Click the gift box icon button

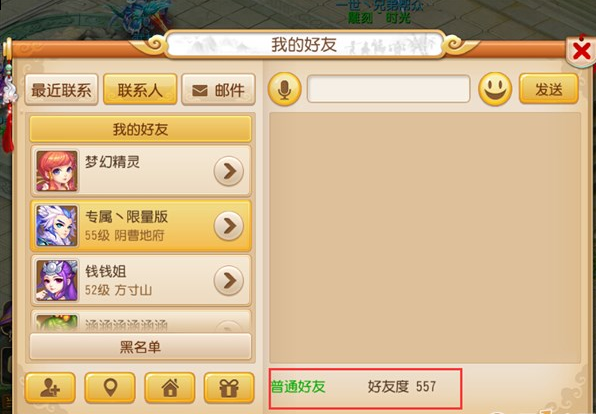click(229, 388)
